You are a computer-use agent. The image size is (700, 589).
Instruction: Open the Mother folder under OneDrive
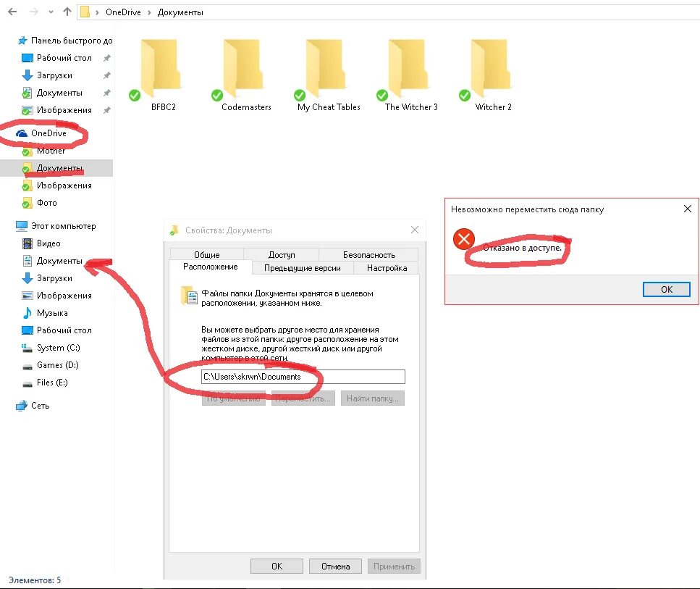tap(51, 151)
